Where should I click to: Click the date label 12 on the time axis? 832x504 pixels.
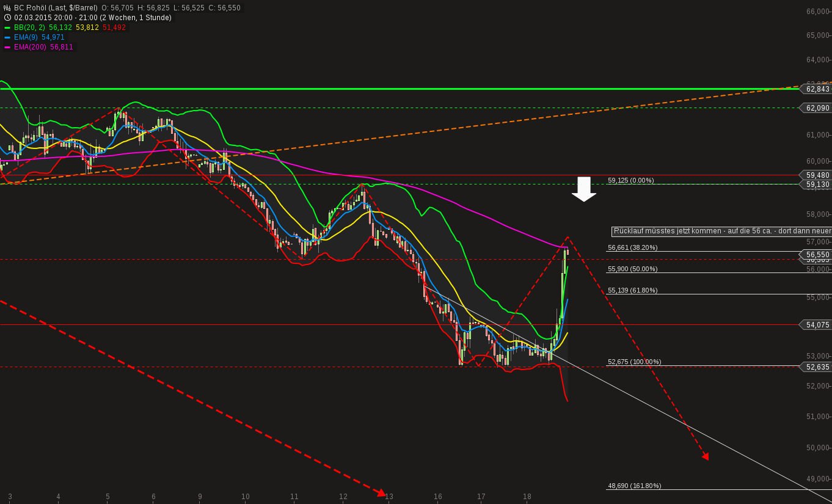coord(343,497)
